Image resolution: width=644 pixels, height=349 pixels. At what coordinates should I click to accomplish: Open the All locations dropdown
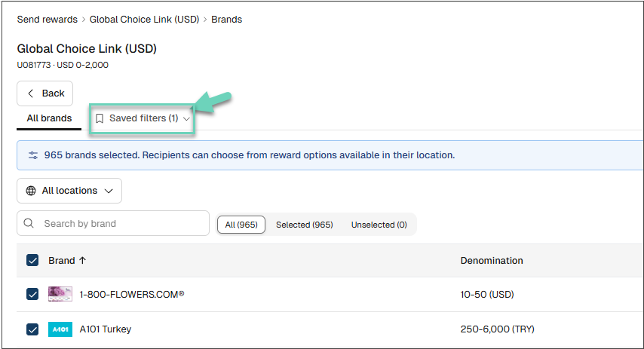pos(69,191)
